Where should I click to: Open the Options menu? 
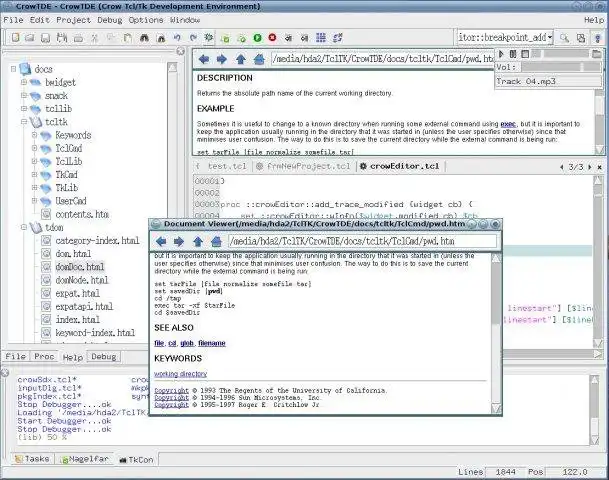pyautogui.click(x=146, y=20)
